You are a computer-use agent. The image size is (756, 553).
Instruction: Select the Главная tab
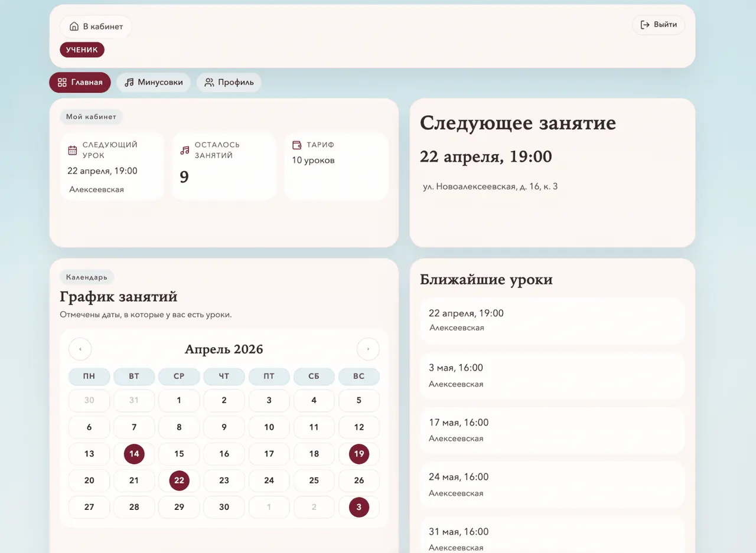80,83
